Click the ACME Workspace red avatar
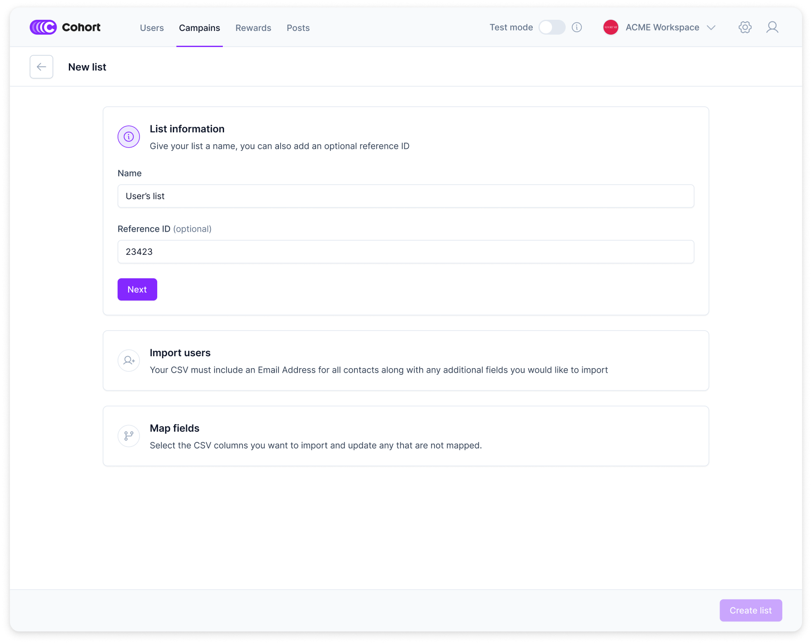Viewport: 812px width, 644px height. 611,27
